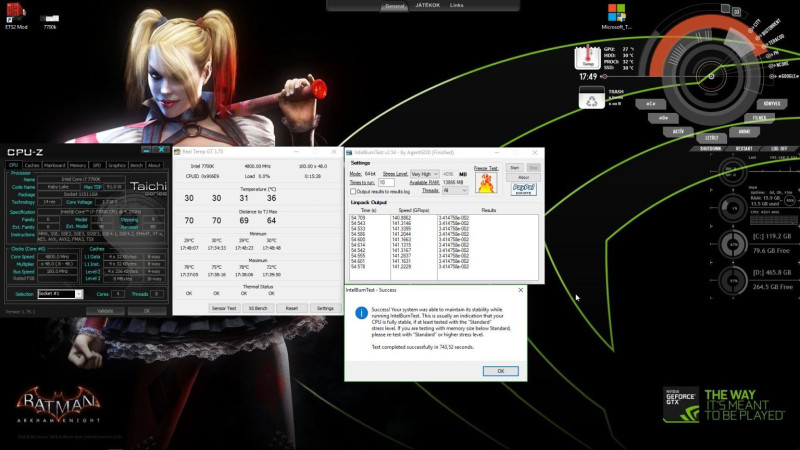
Task: Open the Stress Level dropdown showing Very High
Action: click(424, 174)
